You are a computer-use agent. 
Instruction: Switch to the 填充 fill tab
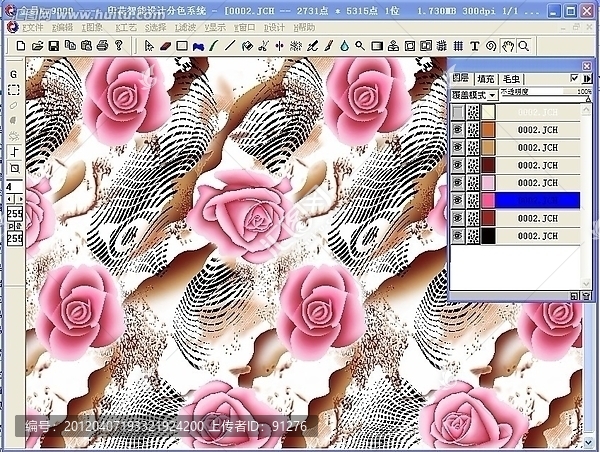point(486,79)
